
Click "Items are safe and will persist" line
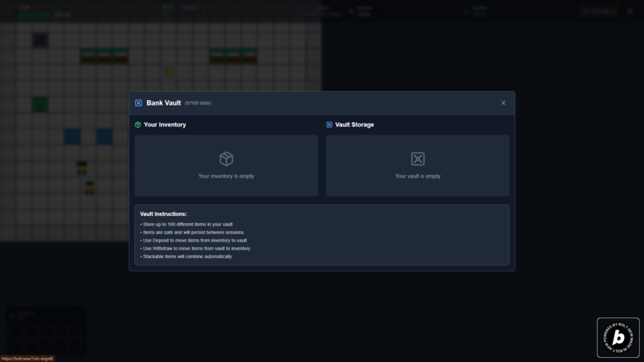[192, 233]
